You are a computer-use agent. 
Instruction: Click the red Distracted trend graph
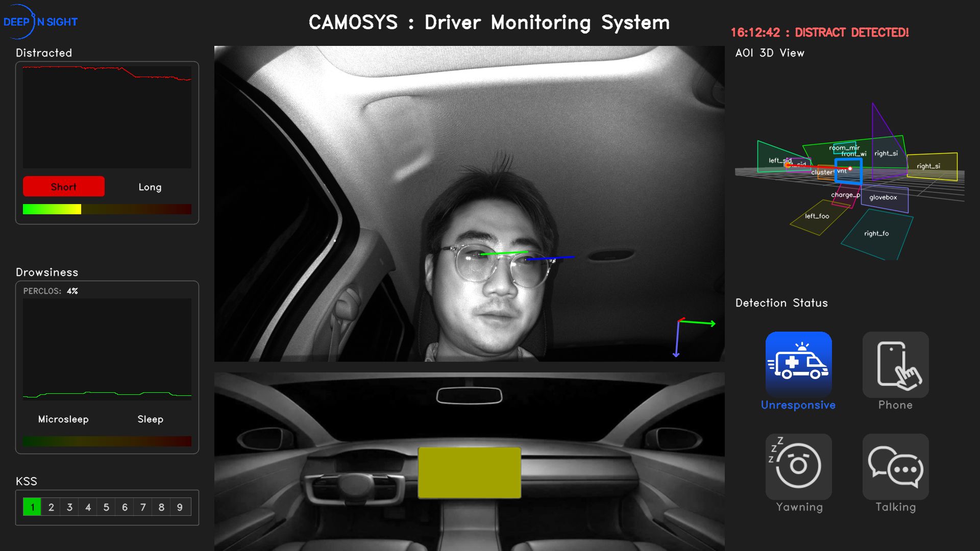(107, 117)
